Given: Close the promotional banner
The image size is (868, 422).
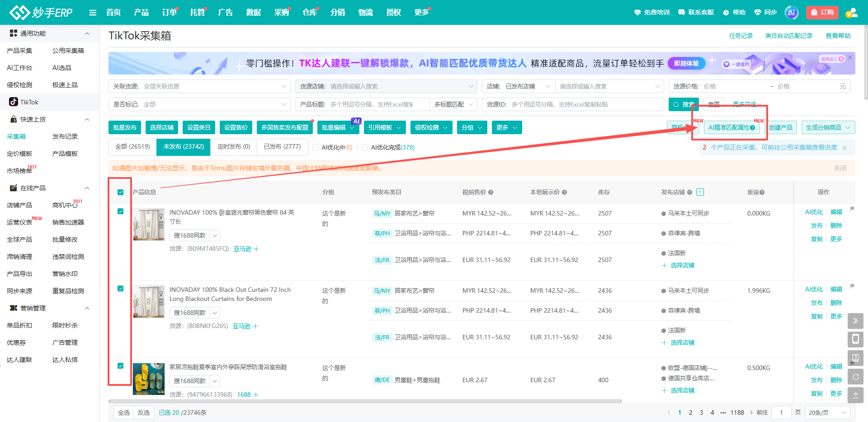Looking at the screenshot, I should (x=850, y=57).
